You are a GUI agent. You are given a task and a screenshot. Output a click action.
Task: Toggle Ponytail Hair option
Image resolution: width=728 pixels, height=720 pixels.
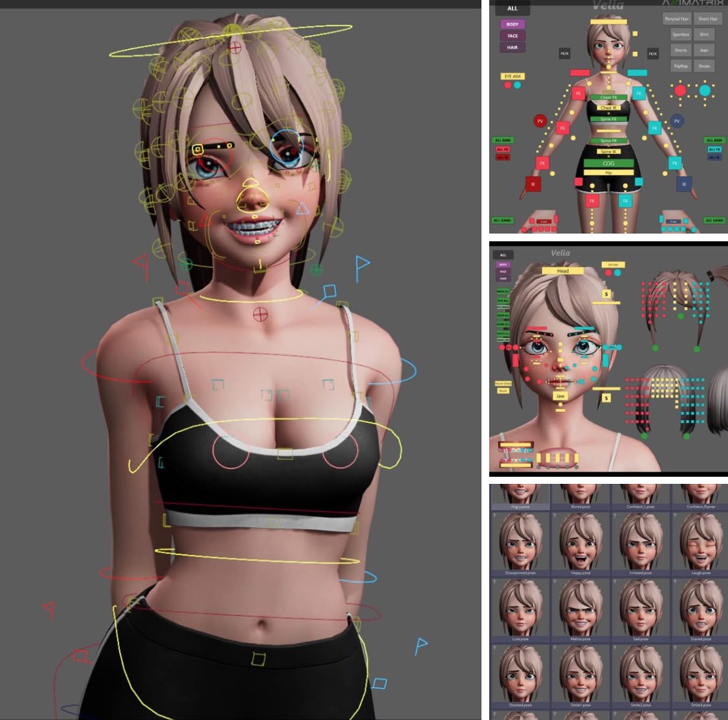[676, 19]
